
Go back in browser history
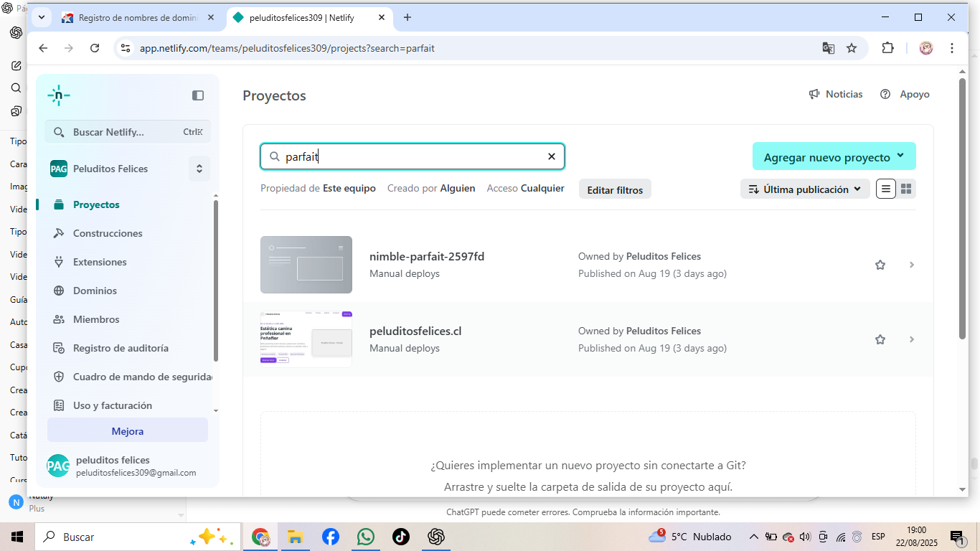coord(43,48)
